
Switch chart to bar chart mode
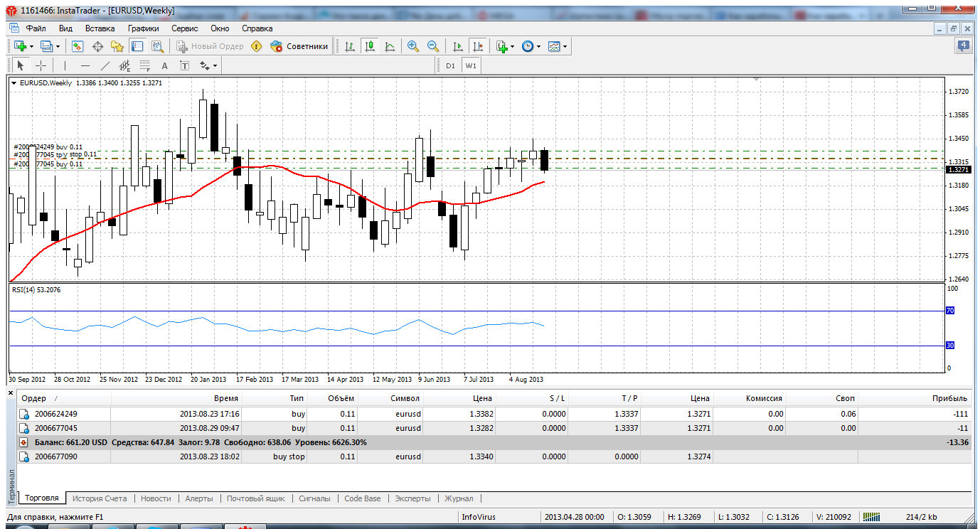tap(349, 46)
